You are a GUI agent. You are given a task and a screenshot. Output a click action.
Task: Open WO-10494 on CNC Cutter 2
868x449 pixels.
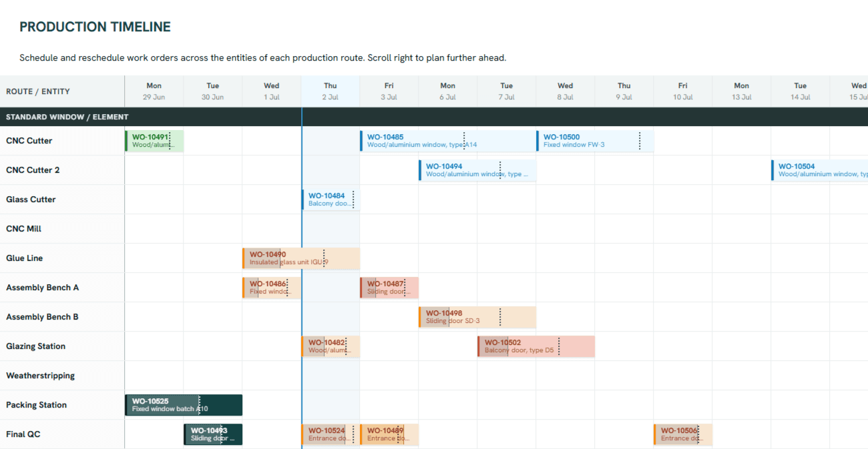pyautogui.click(x=477, y=170)
